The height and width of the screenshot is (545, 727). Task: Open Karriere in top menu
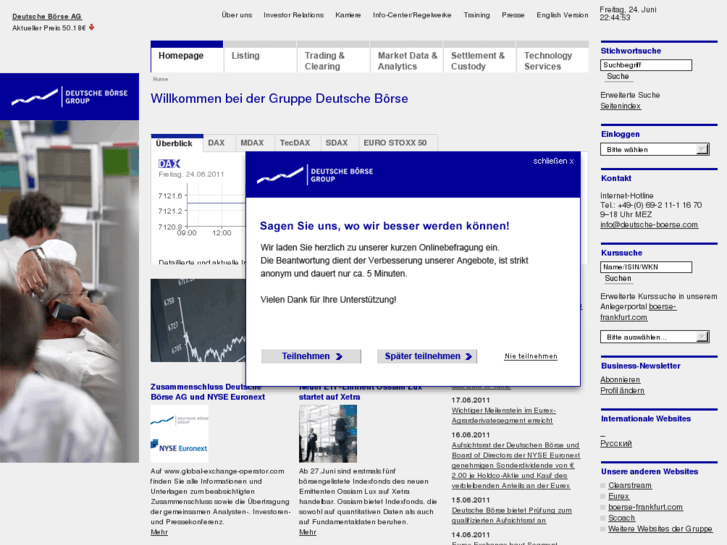tap(348, 15)
